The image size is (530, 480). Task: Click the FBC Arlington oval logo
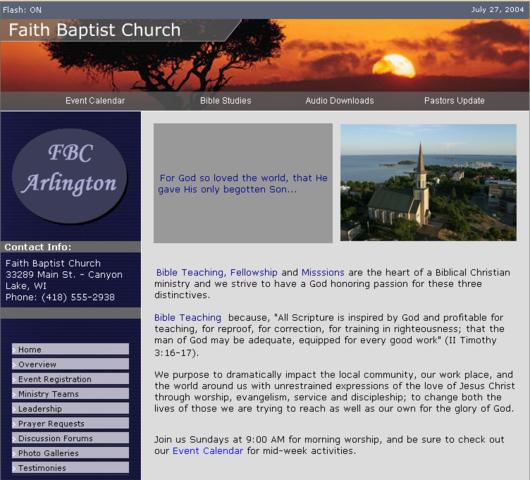[x=70, y=176]
